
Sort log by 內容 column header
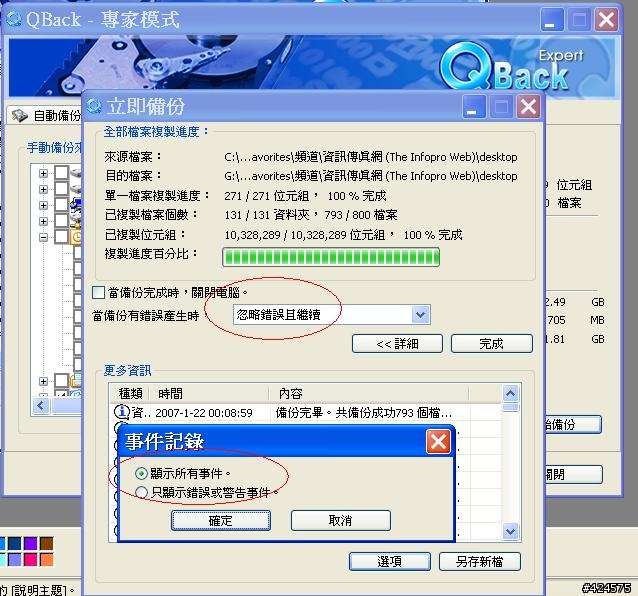pos(369,393)
